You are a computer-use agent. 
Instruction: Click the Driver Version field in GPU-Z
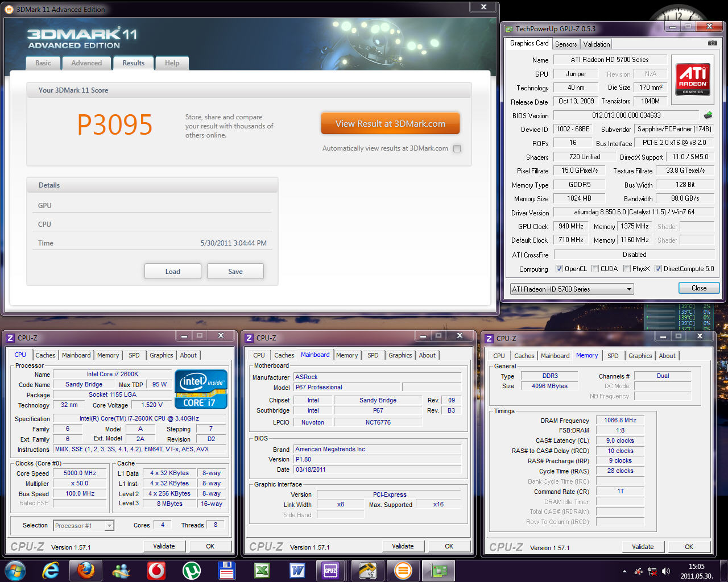coord(634,212)
